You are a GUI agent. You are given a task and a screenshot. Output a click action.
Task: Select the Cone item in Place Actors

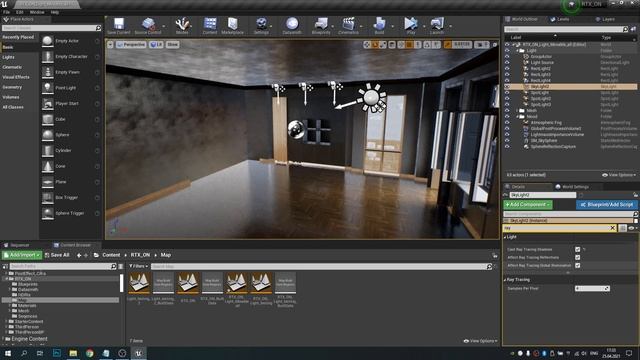point(71,166)
